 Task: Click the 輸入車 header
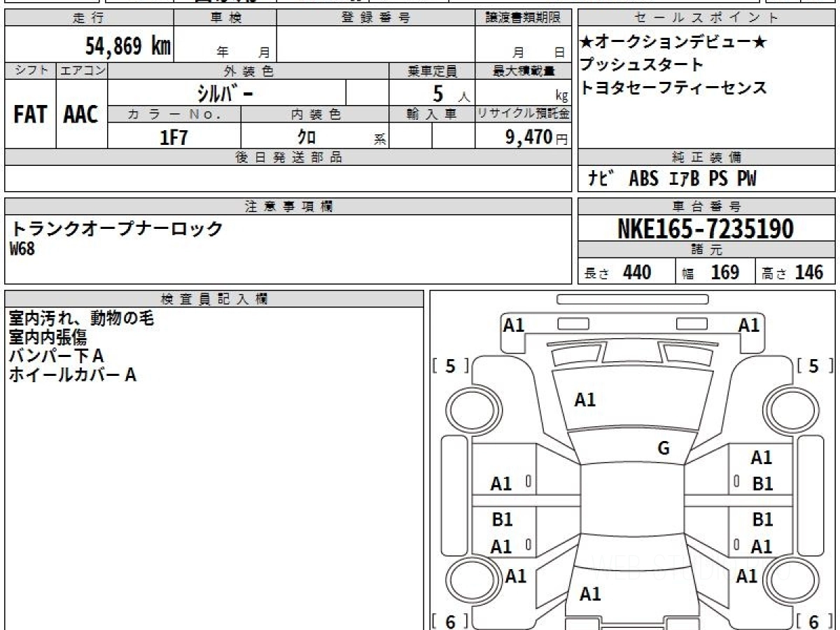tap(432, 114)
